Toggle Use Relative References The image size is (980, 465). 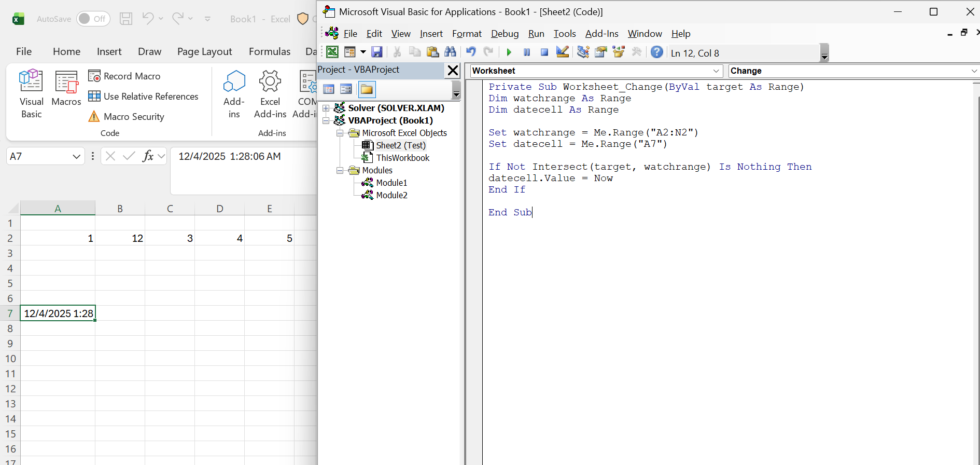[144, 97]
